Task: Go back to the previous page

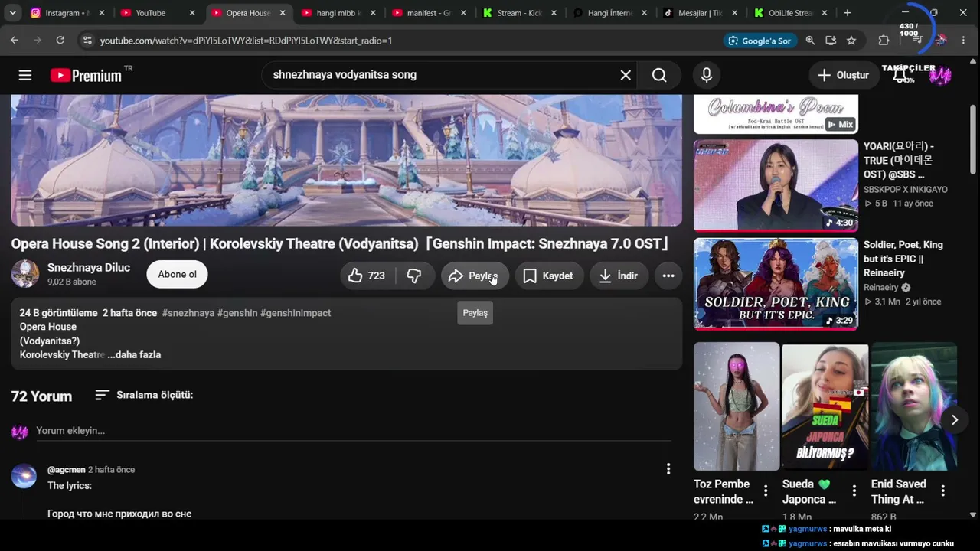Action: 15,41
